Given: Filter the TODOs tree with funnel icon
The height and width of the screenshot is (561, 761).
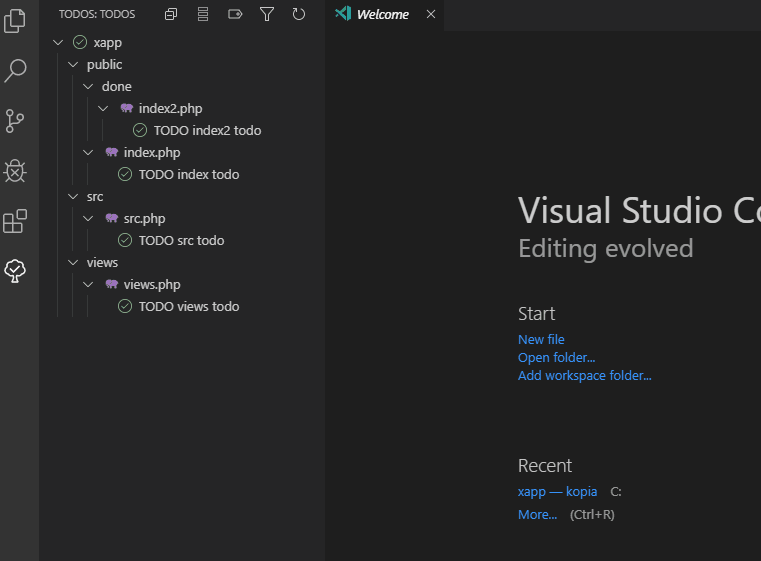Looking at the screenshot, I should 267,15.
